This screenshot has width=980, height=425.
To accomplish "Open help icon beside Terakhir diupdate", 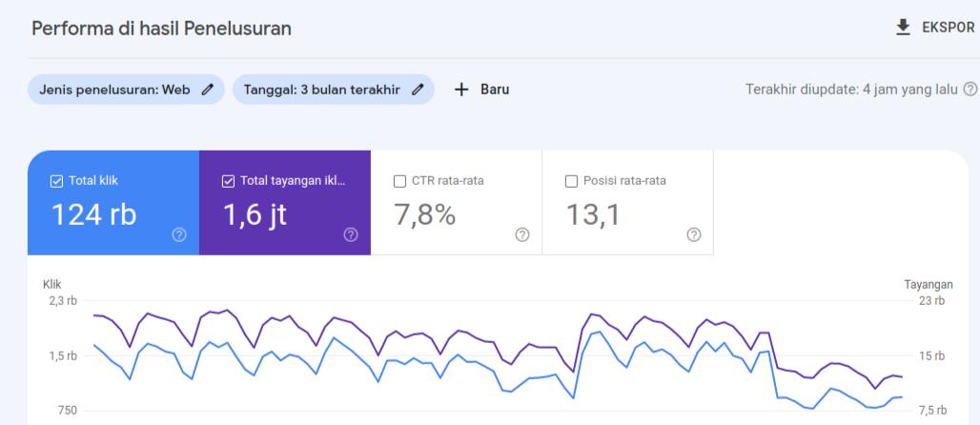I will (x=970, y=90).
